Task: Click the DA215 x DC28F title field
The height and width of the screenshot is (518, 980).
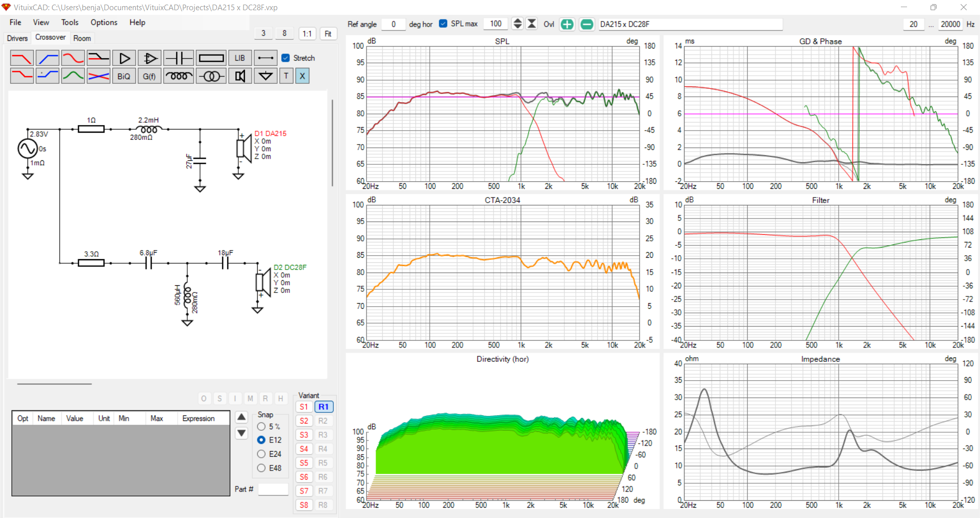Action: (x=690, y=24)
